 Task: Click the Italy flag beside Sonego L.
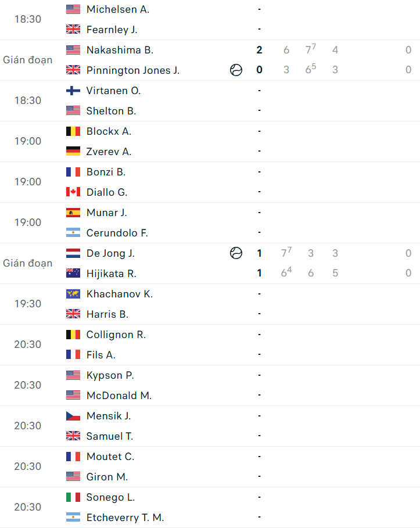tap(73, 497)
